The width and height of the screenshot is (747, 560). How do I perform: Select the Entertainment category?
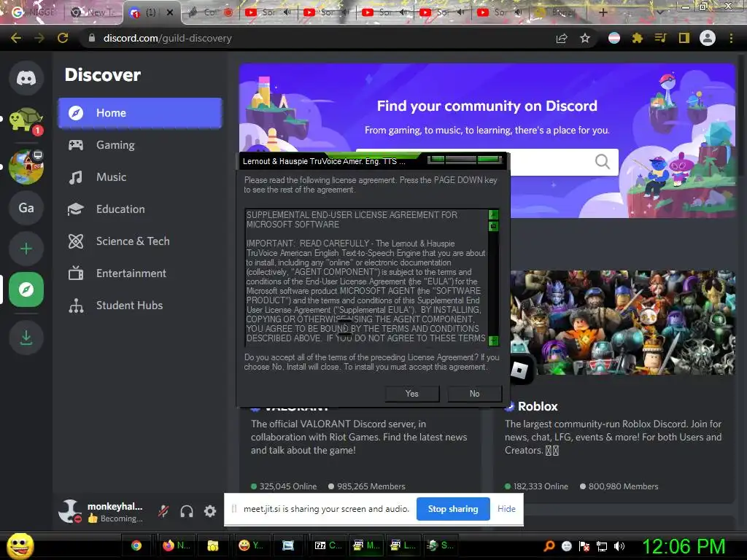point(140,273)
